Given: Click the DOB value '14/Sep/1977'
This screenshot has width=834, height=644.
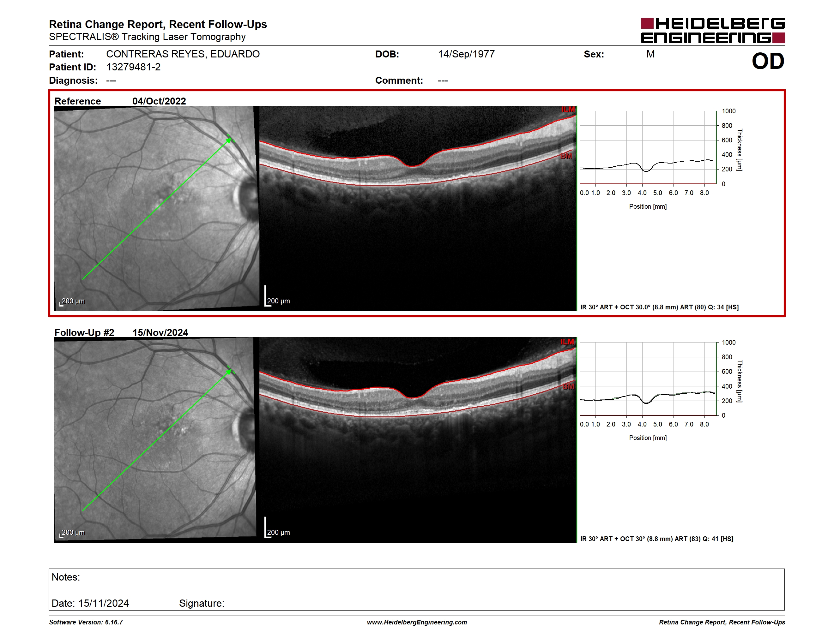Looking at the screenshot, I should 466,54.
